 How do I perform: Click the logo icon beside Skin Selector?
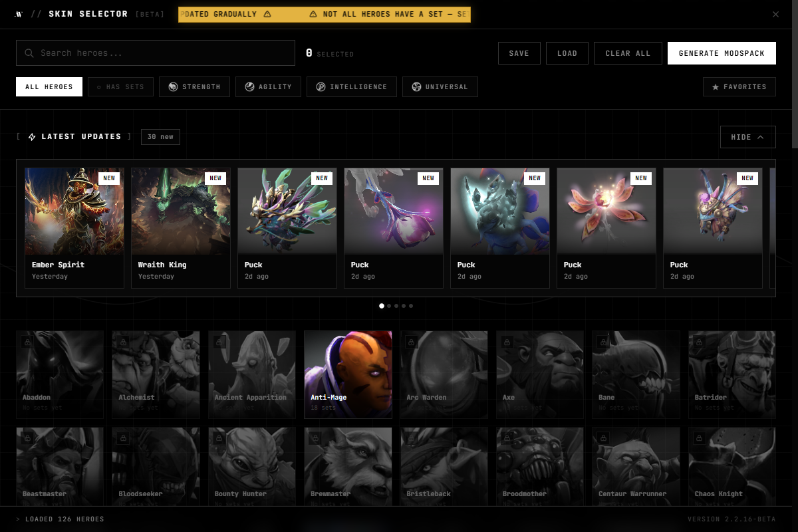point(19,14)
